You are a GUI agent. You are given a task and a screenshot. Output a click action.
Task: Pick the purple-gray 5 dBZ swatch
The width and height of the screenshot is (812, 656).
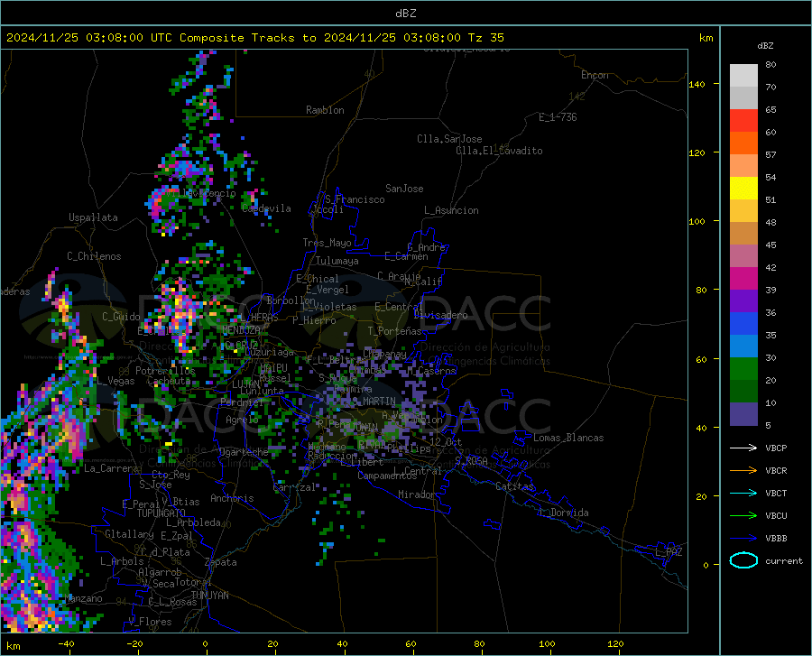tap(743, 414)
